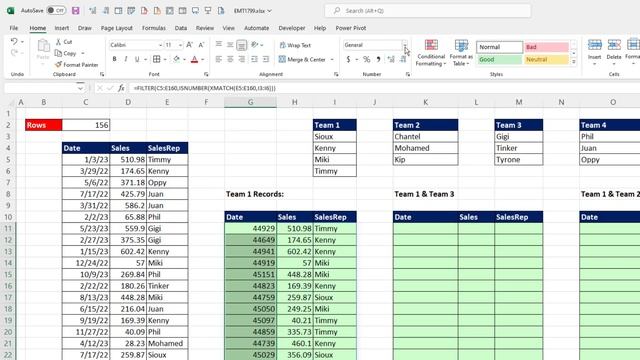The height and width of the screenshot is (360, 640).
Task: Open Alignment settings dialog launcher
Action: 336,74
